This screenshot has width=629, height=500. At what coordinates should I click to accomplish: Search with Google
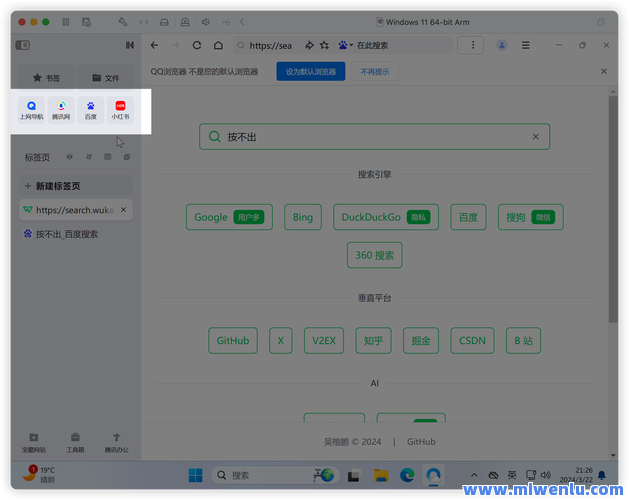point(229,217)
